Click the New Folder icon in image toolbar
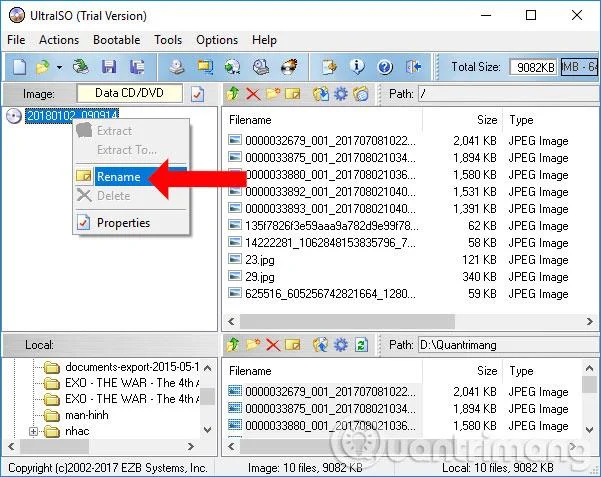Viewport: 601px width, 477px height. [x=273, y=94]
